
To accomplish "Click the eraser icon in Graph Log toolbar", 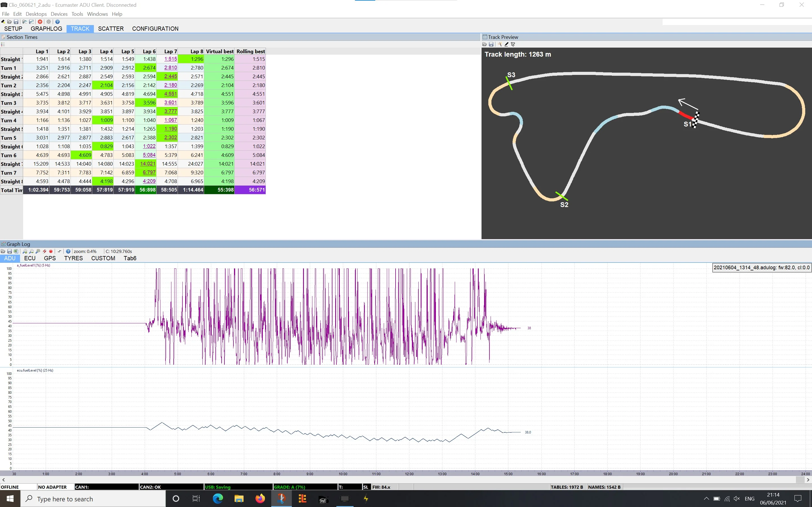I will [44, 251].
